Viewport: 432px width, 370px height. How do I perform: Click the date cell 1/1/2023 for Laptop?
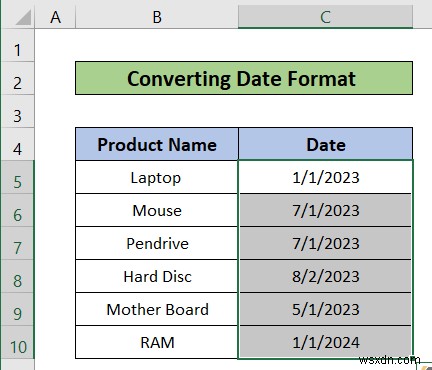(x=326, y=177)
